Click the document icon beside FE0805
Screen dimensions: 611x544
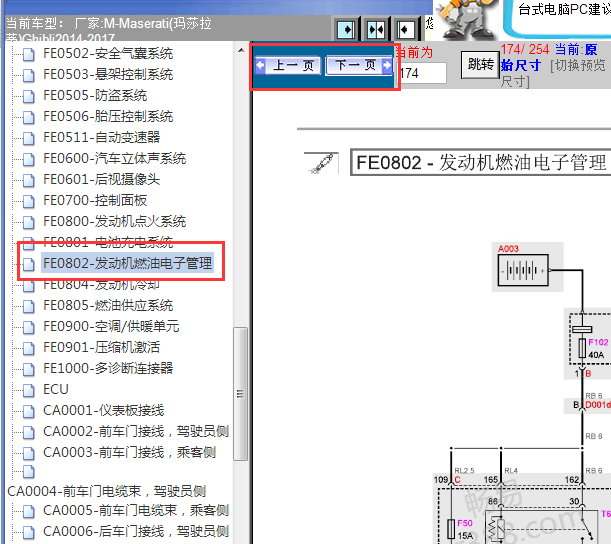28,306
